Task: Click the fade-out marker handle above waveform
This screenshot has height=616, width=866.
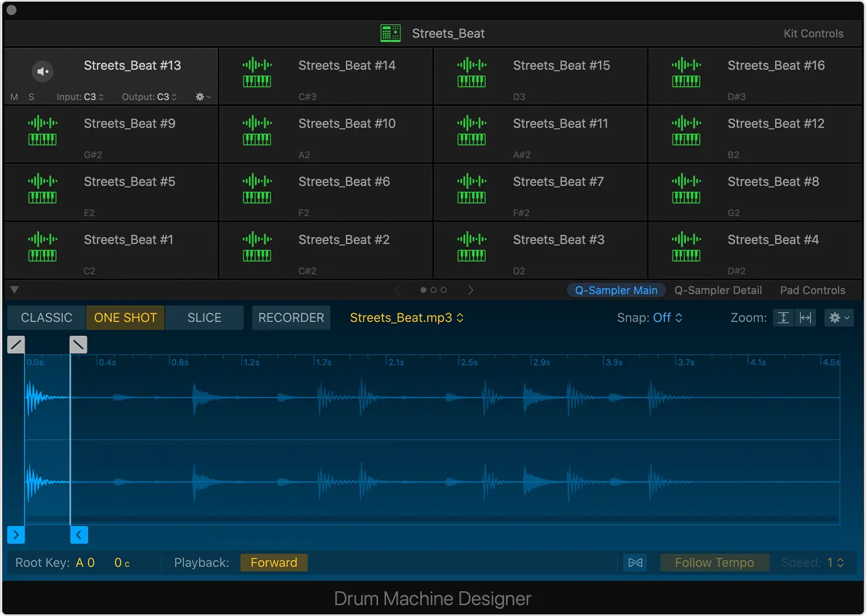Action: tap(78, 344)
